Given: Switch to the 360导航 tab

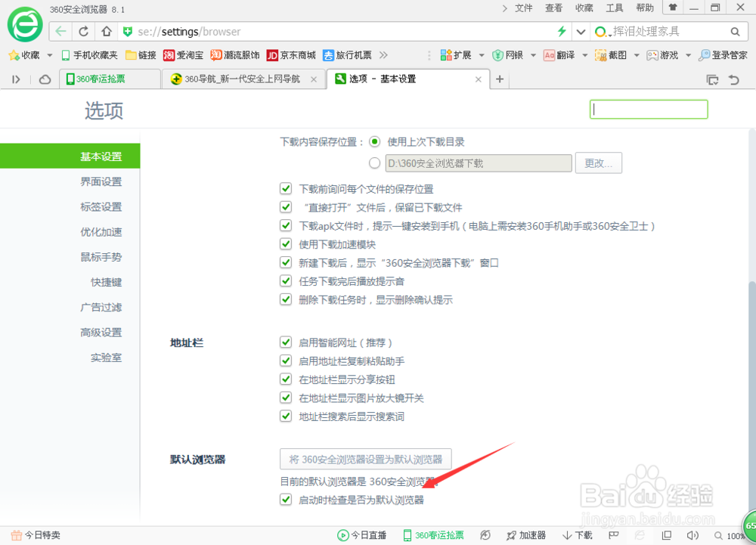Looking at the screenshot, I should point(243,79).
